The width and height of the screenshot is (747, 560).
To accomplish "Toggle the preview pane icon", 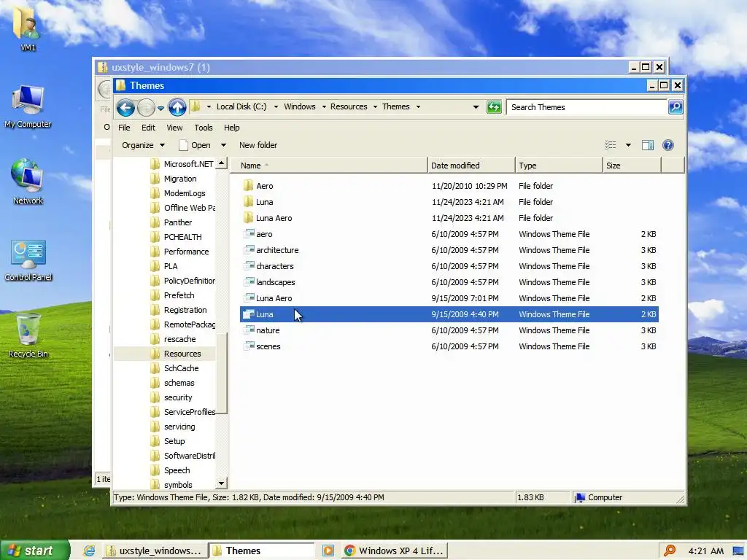I will click(648, 145).
